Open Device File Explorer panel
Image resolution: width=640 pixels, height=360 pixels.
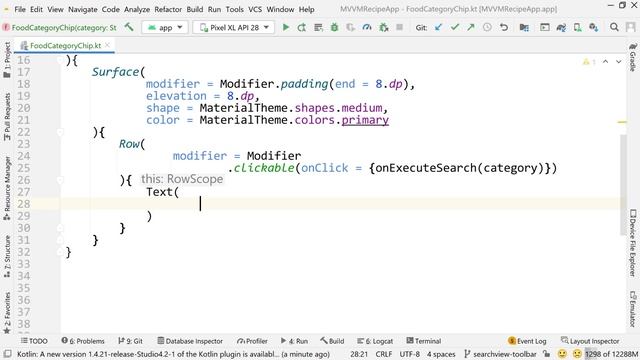pos(633,243)
